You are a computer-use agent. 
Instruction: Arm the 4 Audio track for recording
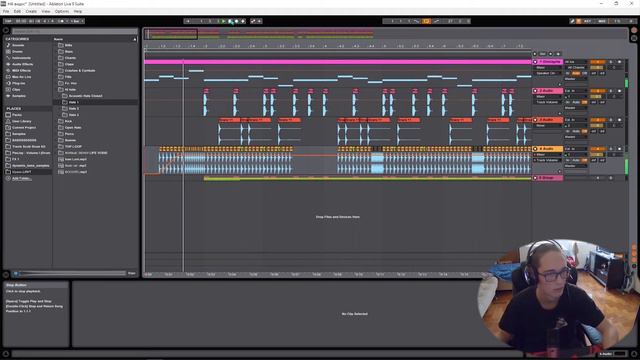tap(619, 149)
